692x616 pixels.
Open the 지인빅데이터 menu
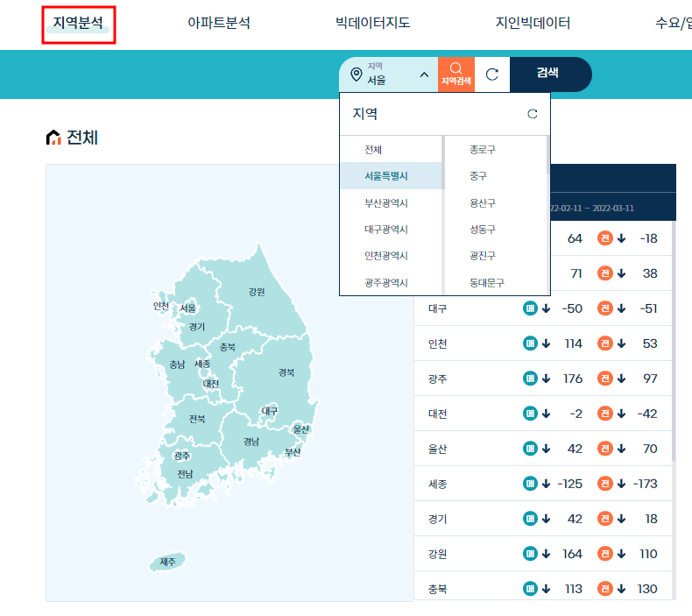(x=533, y=23)
